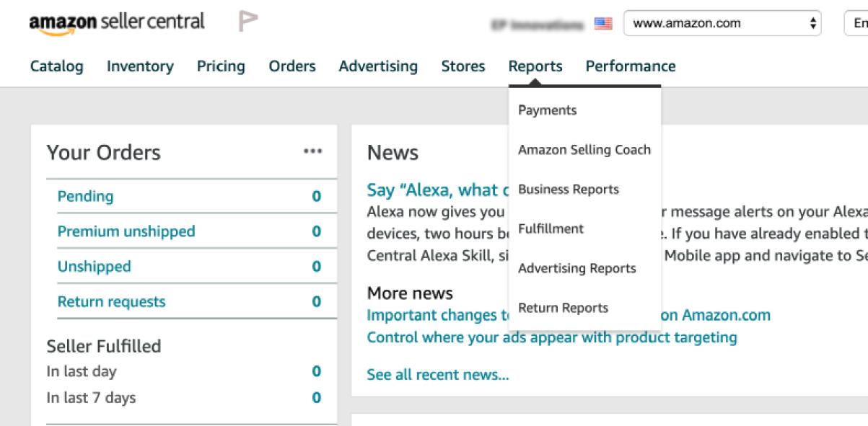Open the Return requests link

(111, 302)
